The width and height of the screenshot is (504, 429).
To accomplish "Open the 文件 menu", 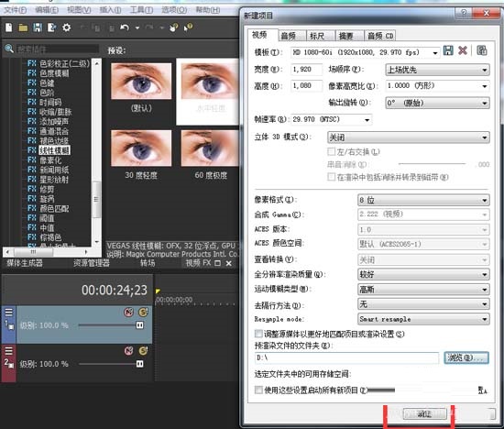I will pyautogui.click(x=16, y=10).
